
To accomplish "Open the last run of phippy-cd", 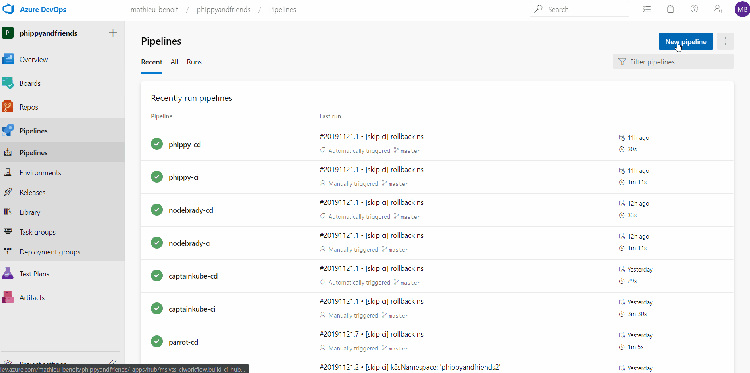I will tap(371, 137).
